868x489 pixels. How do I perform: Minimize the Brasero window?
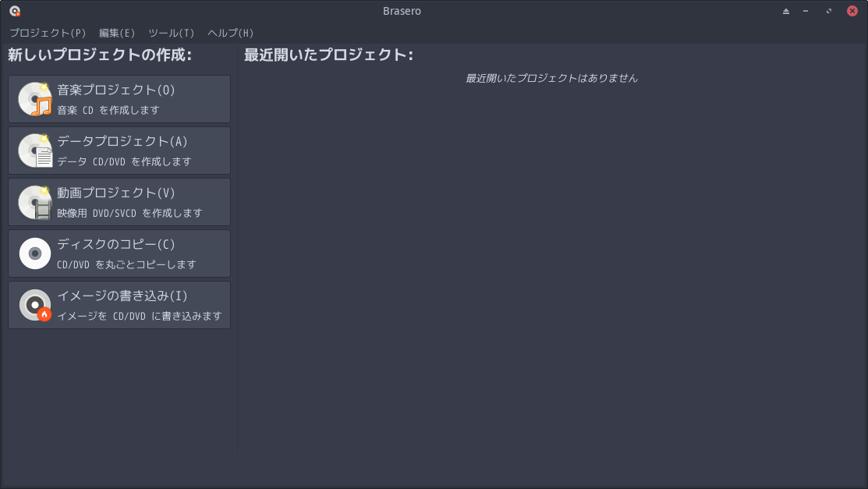pyautogui.click(x=806, y=11)
